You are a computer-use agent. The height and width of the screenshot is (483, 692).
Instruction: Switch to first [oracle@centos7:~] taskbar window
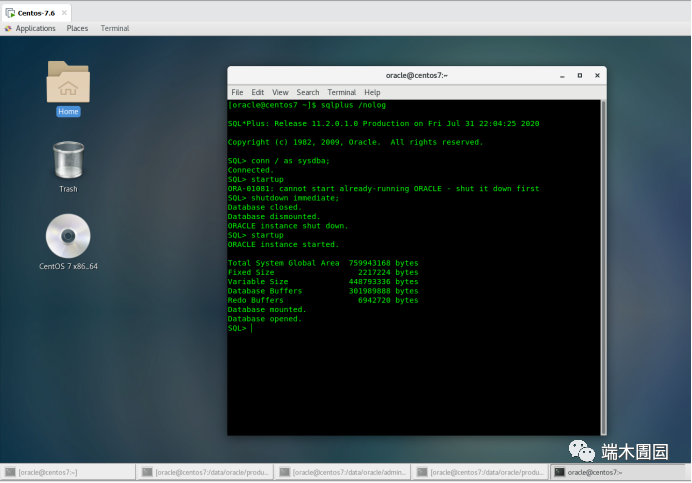[x=68, y=472]
